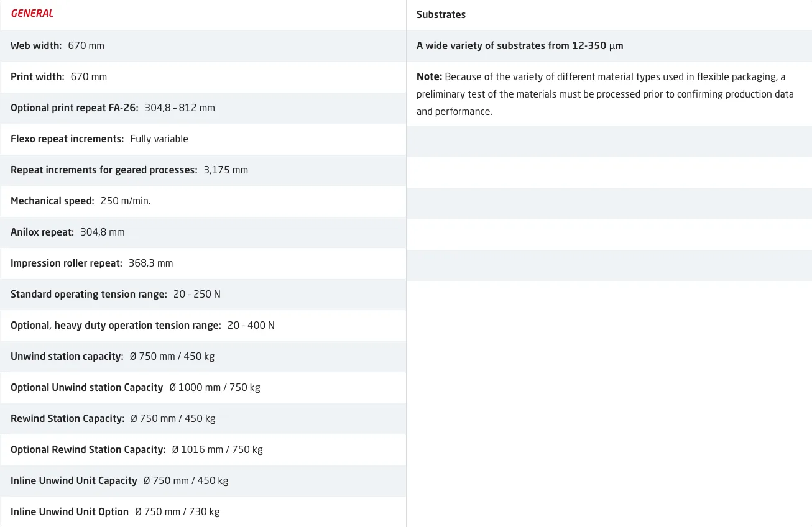The image size is (812, 527).
Task: Click the Impression roller repeat label
Action: tap(66, 263)
